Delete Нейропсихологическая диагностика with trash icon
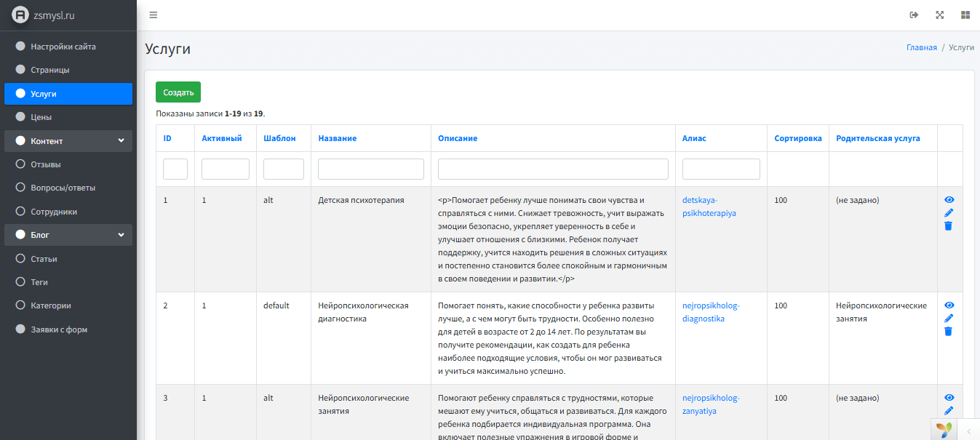Screen dimensions: 980x440 point(949,332)
